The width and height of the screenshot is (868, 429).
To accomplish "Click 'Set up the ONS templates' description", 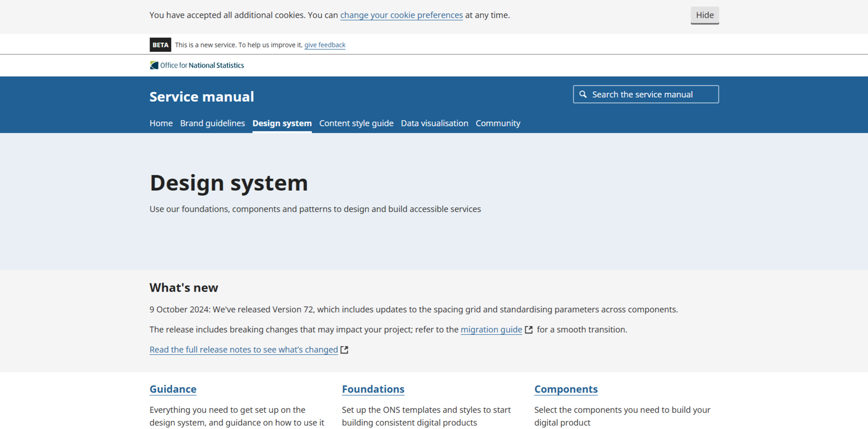I will 426,416.
